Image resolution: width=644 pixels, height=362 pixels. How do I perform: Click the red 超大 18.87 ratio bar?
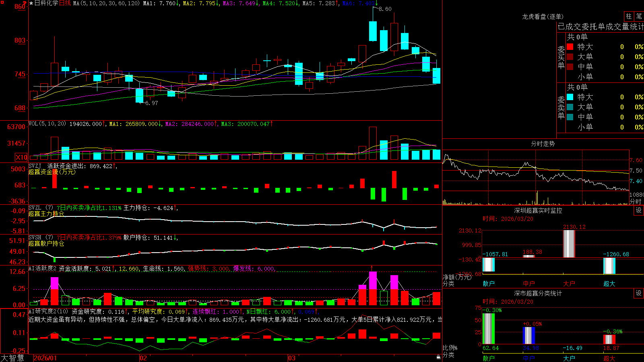pos(609,339)
